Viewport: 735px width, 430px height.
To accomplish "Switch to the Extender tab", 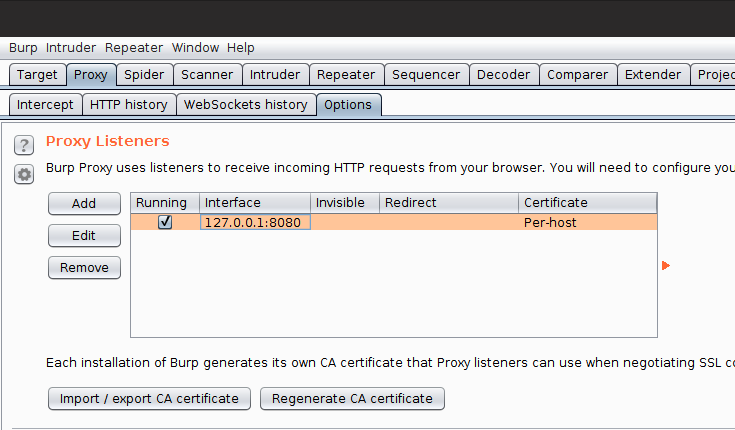I will [653, 75].
